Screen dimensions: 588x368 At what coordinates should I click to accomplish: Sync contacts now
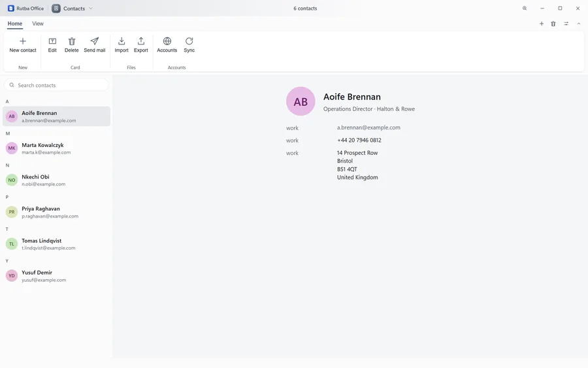(x=189, y=45)
